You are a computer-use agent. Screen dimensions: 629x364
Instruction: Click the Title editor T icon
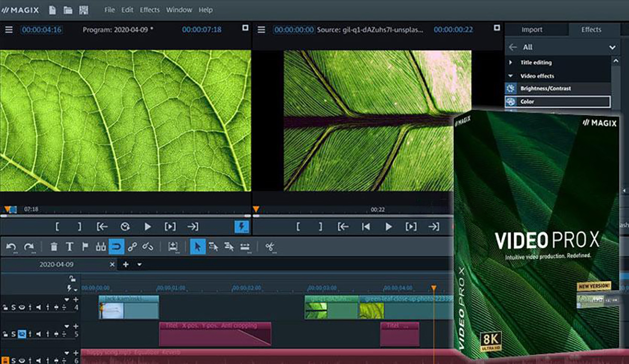pyautogui.click(x=69, y=247)
